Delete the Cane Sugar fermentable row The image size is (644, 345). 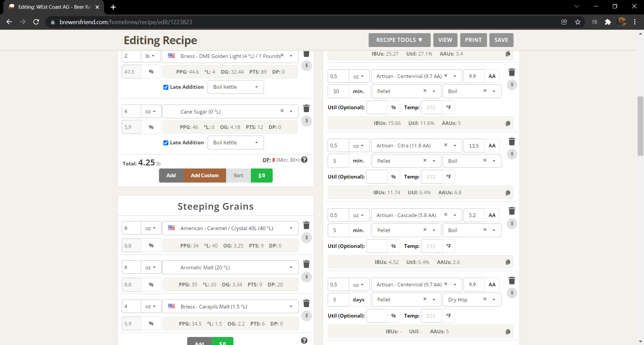(306, 109)
